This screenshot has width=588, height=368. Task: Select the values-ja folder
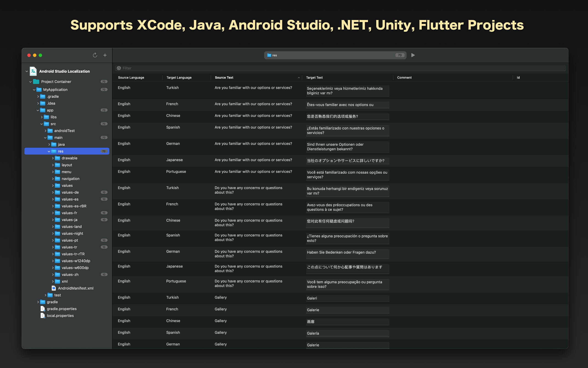click(x=67, y=219)
